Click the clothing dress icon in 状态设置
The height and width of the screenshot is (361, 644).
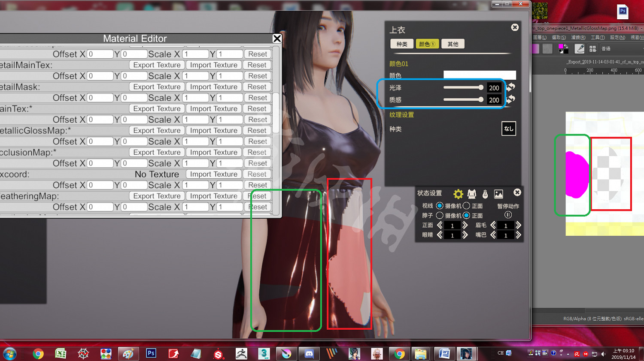472,194
